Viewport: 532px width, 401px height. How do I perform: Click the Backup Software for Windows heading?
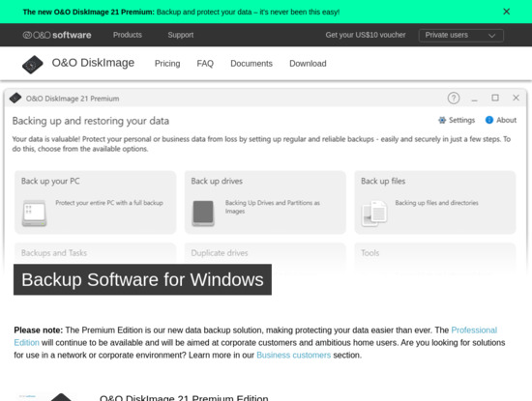[142, 279]
